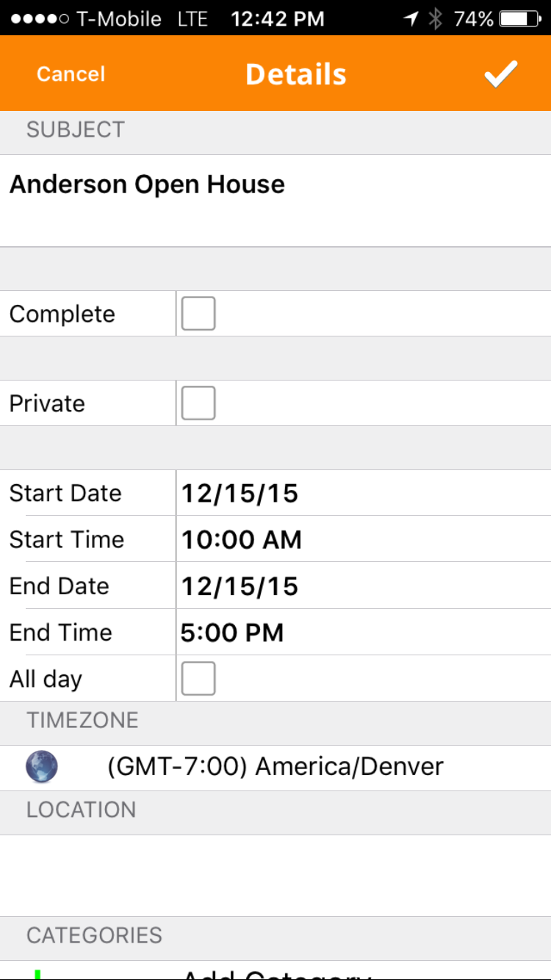Tap the Bluetooth icon in status bar
Screen dimensions: 551x980
point(436,19)
